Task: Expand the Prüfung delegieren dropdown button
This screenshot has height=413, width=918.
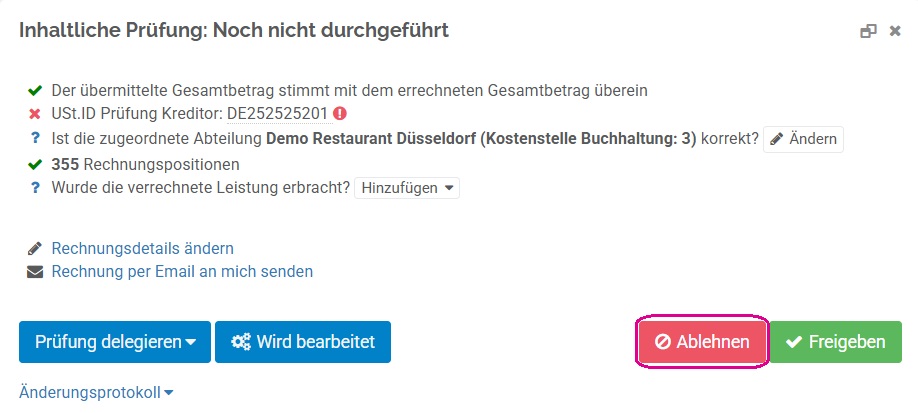Action: (115, 342)
